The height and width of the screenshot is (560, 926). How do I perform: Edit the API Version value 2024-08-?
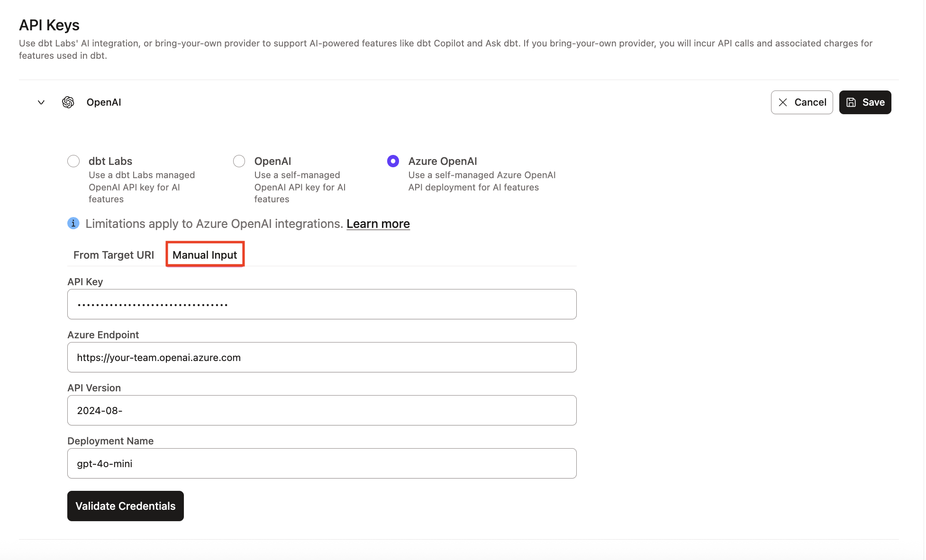[x=322, y=410]
